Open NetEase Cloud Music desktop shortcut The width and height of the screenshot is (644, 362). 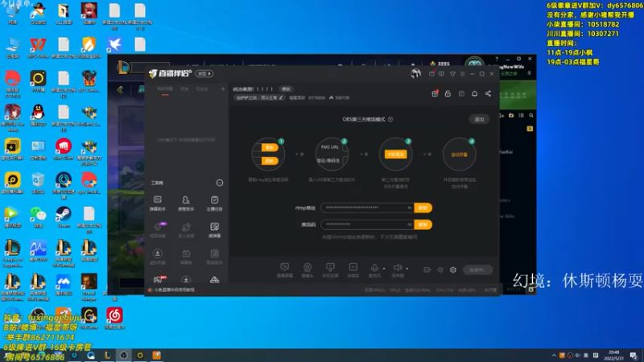114,319
